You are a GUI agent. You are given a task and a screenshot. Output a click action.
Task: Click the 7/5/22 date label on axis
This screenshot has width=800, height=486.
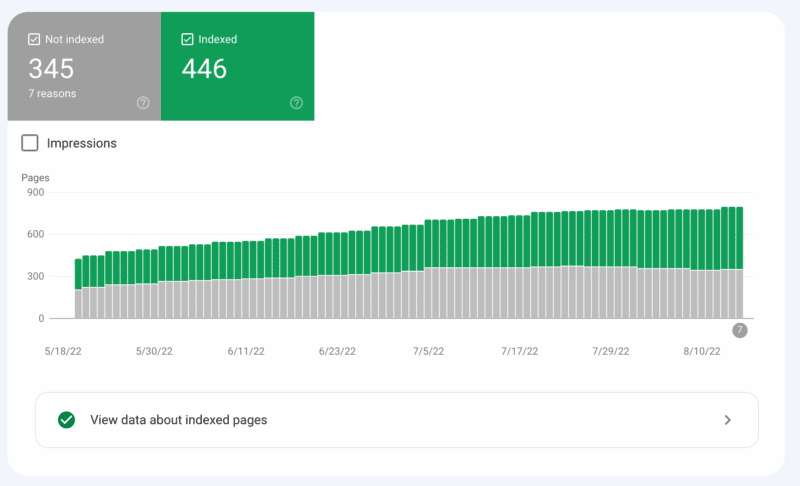tap(429, 351)
